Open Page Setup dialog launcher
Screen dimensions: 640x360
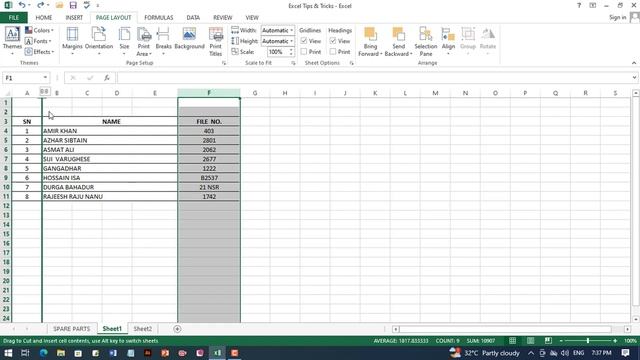click(x=224, y=63)
